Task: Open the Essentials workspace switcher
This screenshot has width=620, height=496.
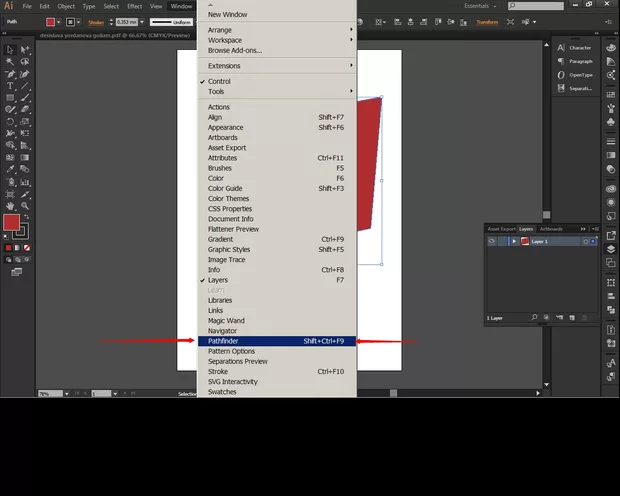Action: 480,6
